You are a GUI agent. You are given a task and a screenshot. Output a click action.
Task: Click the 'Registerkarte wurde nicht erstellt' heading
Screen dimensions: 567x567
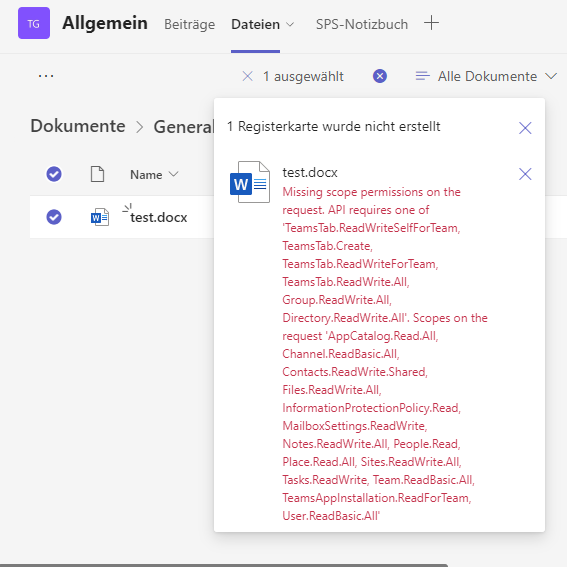click(x=333, y=127)
